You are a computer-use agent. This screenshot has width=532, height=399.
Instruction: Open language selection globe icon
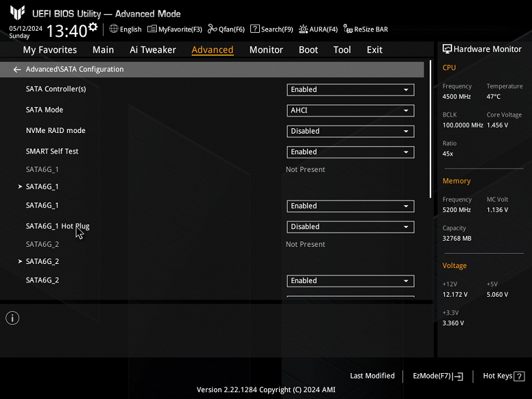pyautogui.click(x=114, y=29)
